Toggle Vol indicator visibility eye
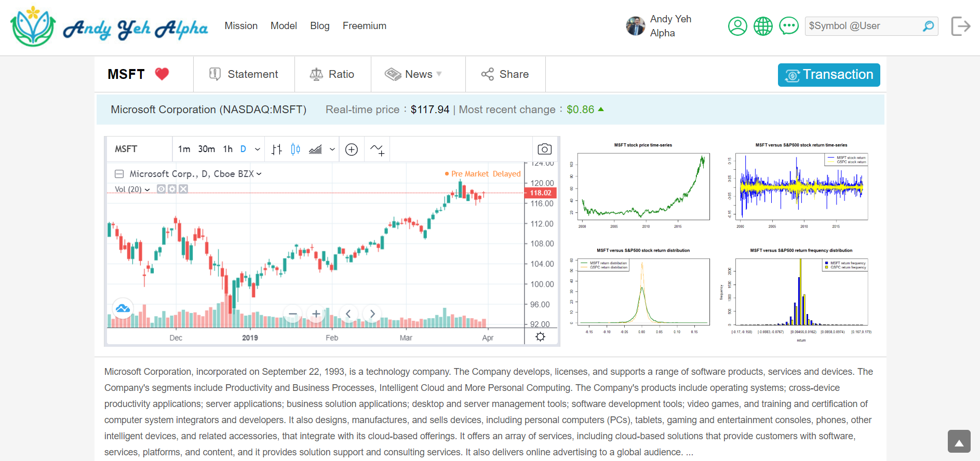Screen dimensions: 980x461 tap(162, 189)
